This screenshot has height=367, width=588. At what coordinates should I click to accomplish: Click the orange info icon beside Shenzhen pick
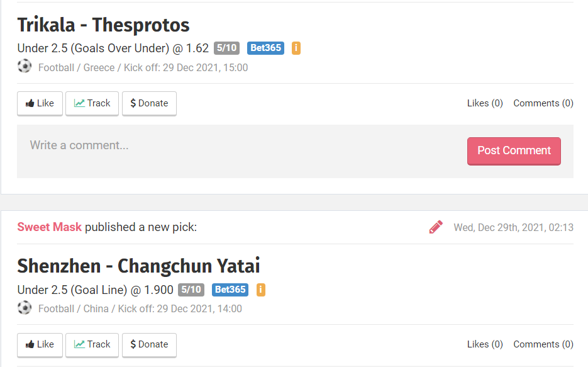[260, 290]
